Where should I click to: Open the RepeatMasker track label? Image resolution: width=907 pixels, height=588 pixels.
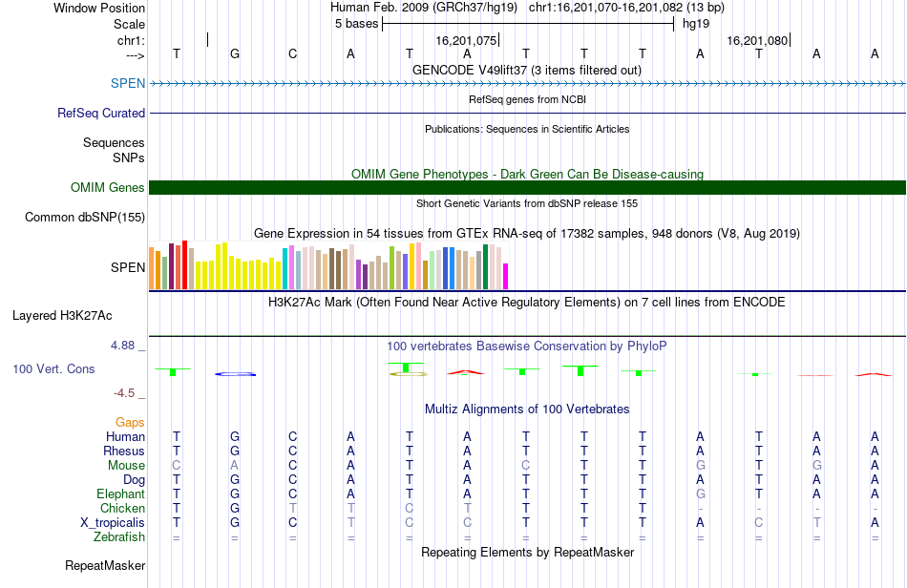coord(105,565)
